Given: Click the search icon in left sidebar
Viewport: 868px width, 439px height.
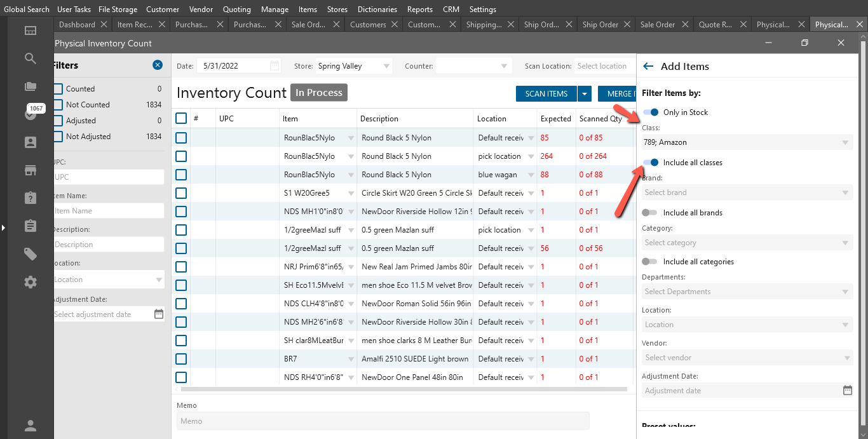Looking at the screenshot, I should point(30,58).
